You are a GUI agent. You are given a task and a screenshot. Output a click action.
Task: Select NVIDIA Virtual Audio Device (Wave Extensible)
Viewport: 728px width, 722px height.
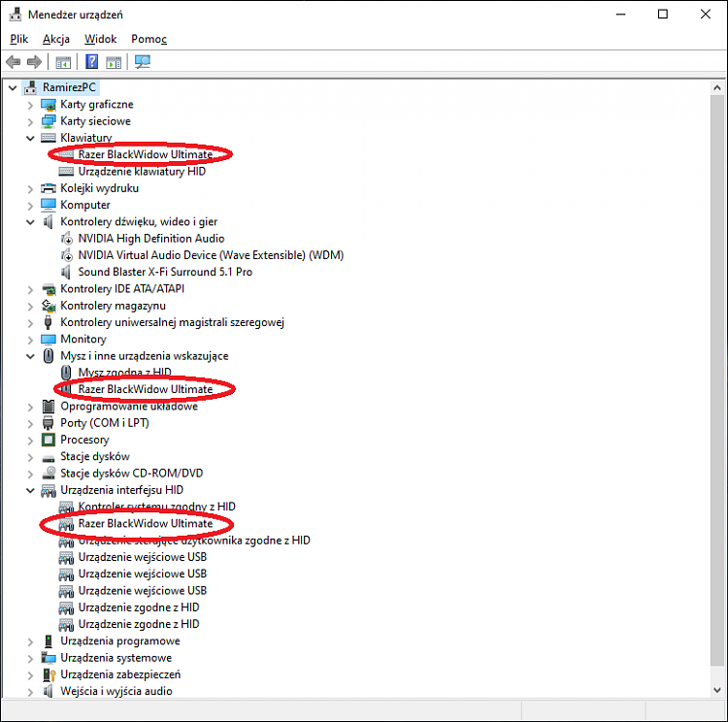click(x=211, y=255)
